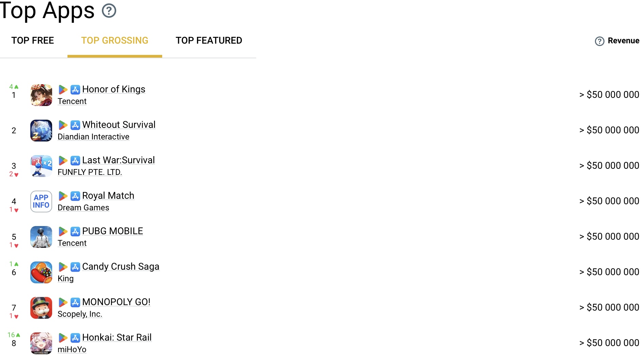Switch to the TOP FEATURED tab
Image resolution: width=644 pixels, height=359 pixels.
point(209,41)
